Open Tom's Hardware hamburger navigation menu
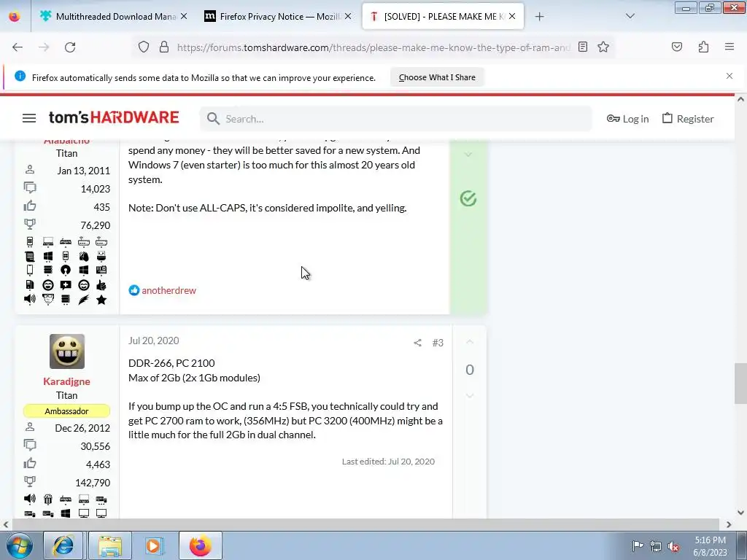The height and width of the screenshot is (560, 747). (x=29, y=118)
